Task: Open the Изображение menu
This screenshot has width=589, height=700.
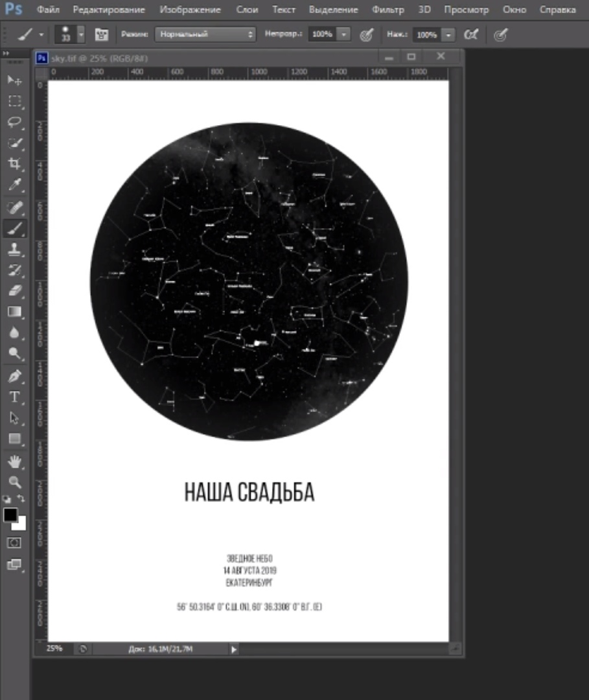Action: click(190, 9)
